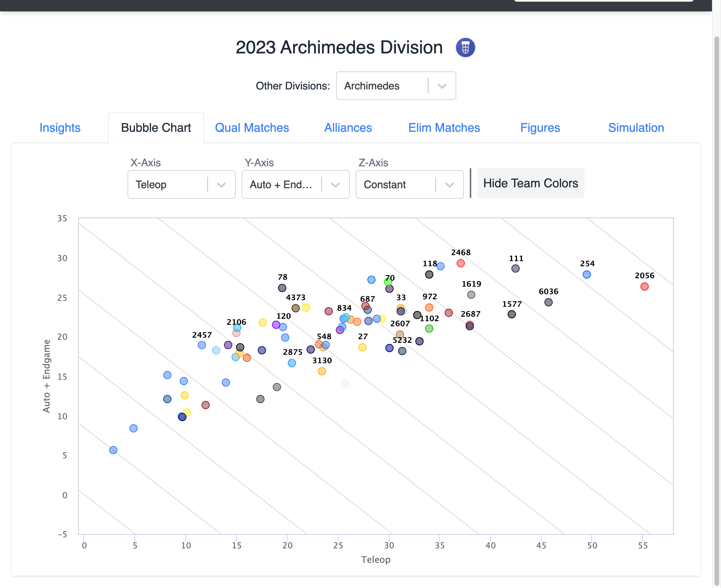
Task: Select the team 972 orange bubble
Action: [x=429, y=308]
